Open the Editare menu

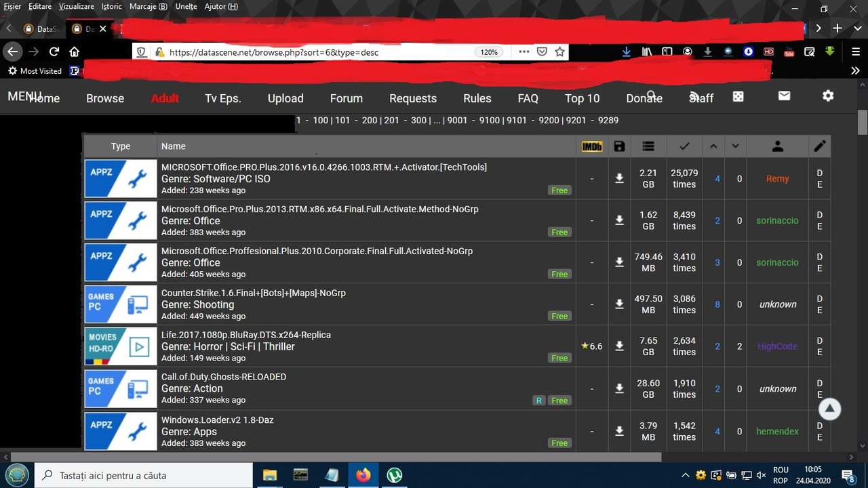pos(40,7)
